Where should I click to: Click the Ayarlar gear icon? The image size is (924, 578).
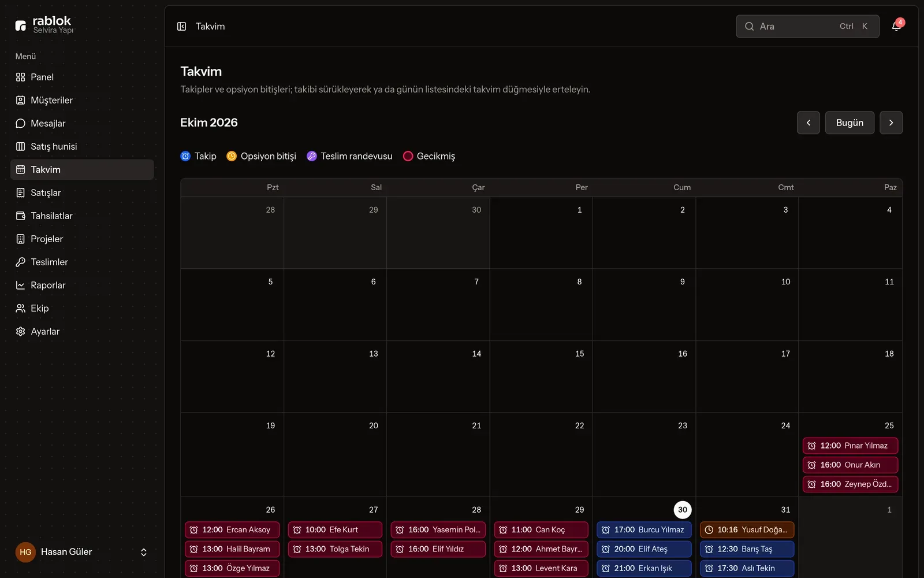point(21,331)
